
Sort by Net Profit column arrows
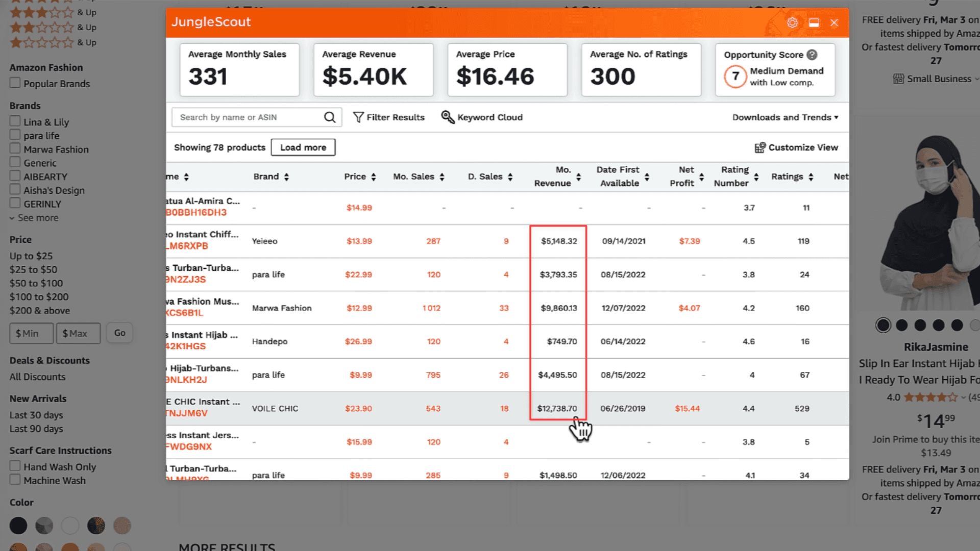tap(701, 177)
